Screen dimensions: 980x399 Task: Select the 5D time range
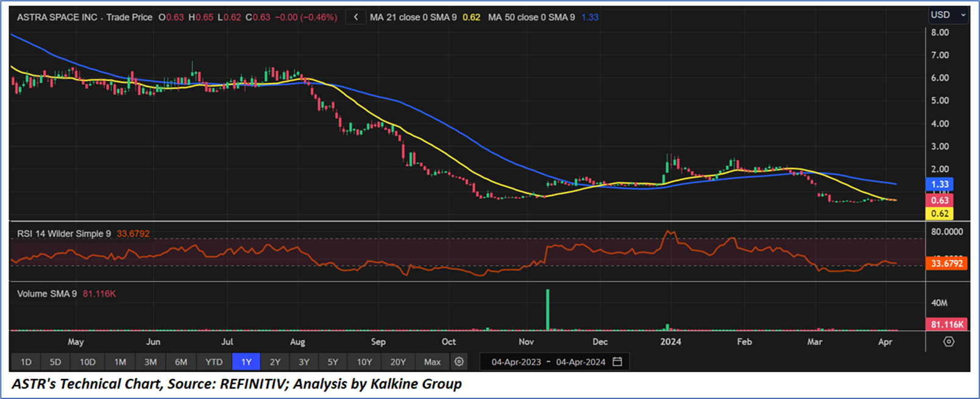click(x=55, y=362)
